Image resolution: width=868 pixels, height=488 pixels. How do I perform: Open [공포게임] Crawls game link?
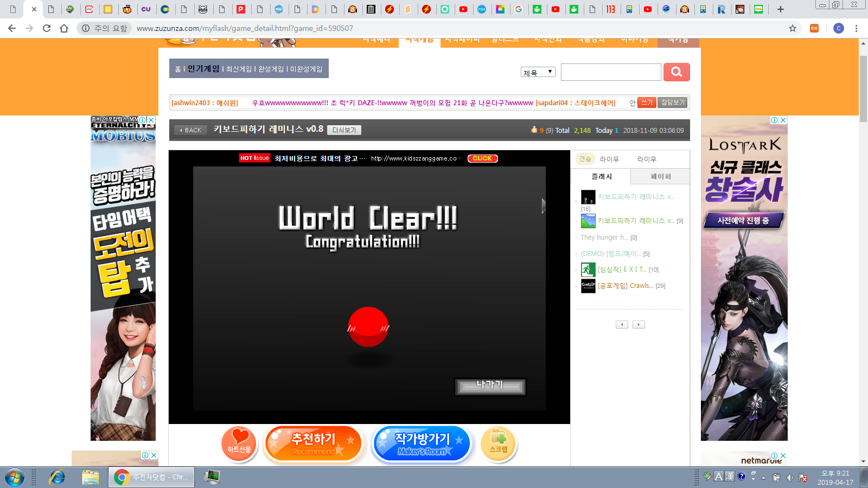tap(625, 286)
